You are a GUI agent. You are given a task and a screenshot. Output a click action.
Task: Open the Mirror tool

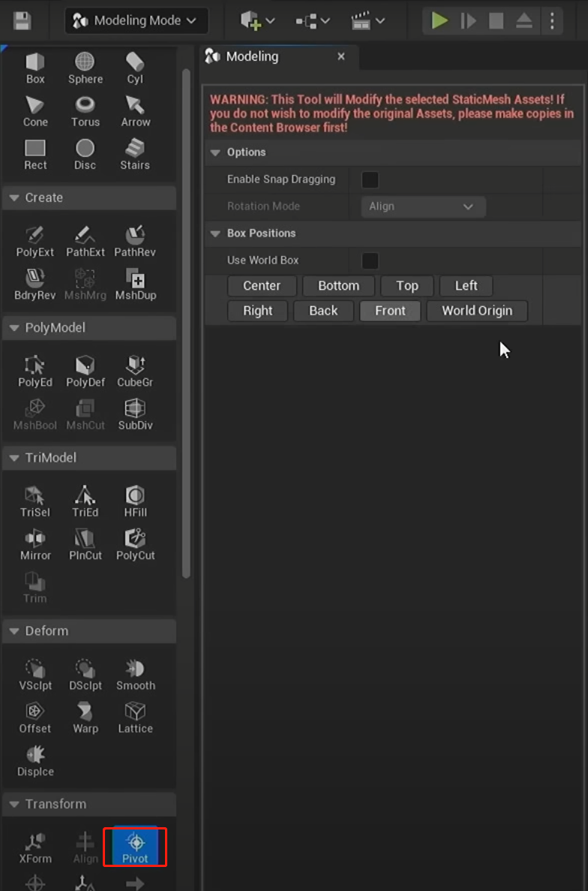(35, 545)
